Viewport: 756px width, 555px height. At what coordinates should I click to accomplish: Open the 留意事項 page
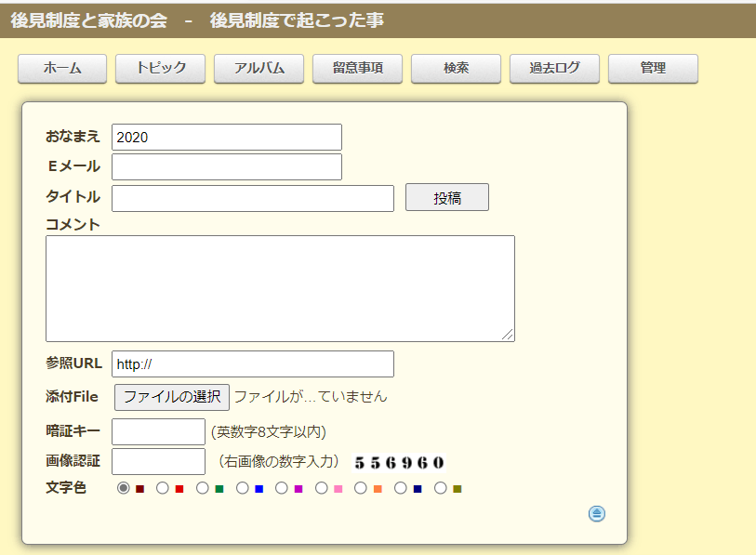click(x=357, y=69)
